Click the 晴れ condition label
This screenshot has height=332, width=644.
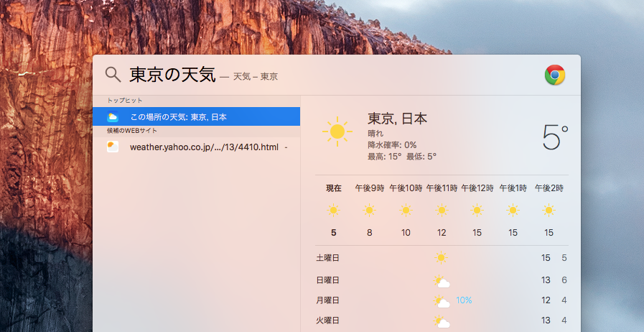[x=375, y=134]
